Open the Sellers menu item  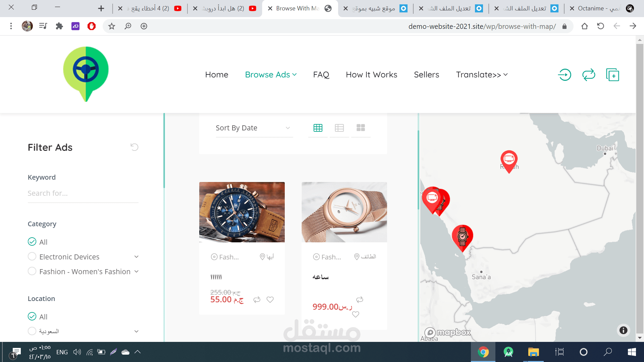pyautogui.click(x=426, y=75)
